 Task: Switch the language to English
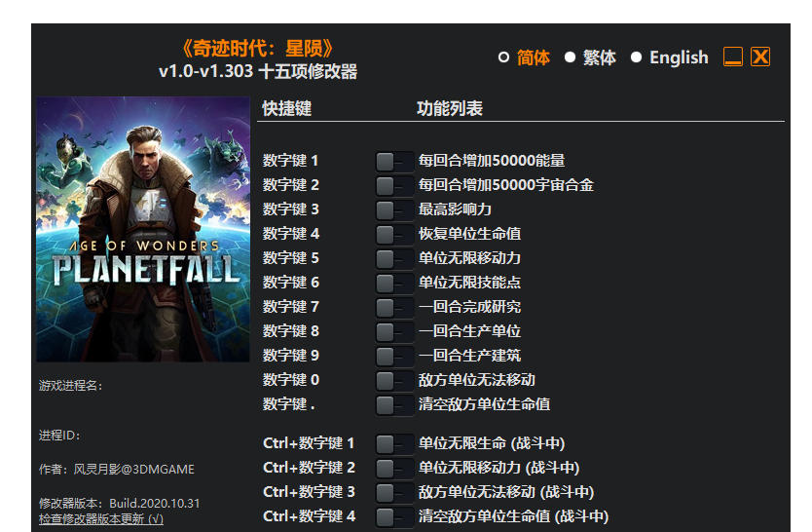[636, 57]
